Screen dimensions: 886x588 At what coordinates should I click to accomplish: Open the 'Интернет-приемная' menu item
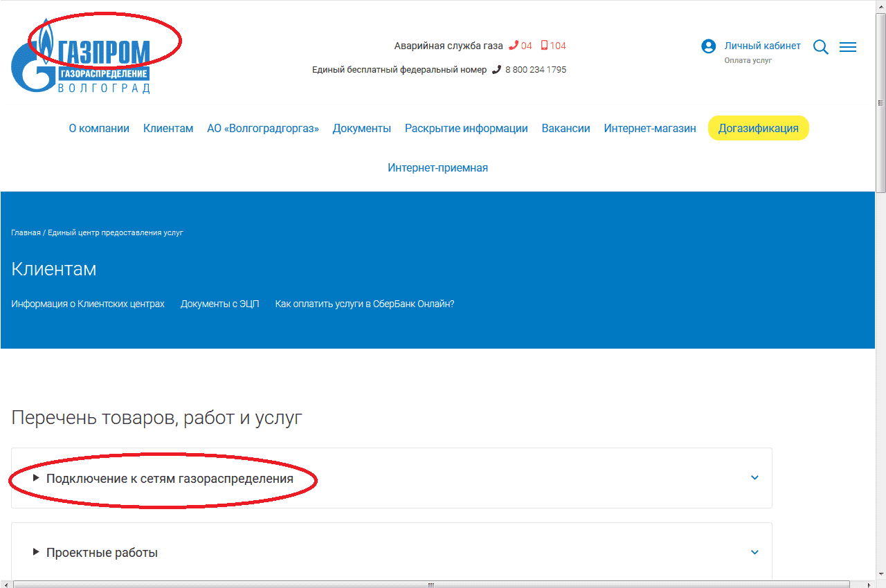pyautogui.click(x=437, y=168)
